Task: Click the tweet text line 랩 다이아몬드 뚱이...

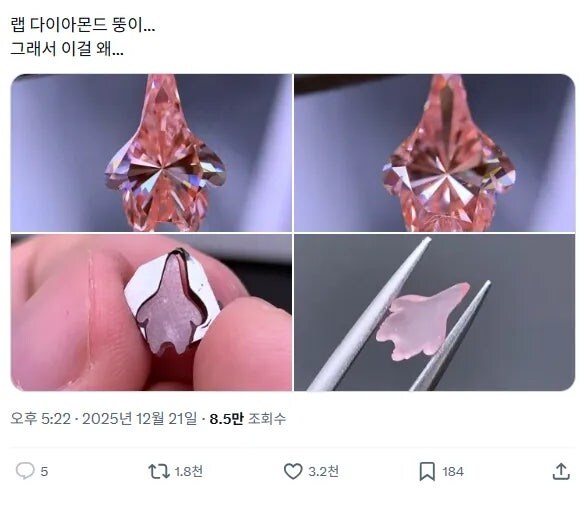Action: (83, 25)
